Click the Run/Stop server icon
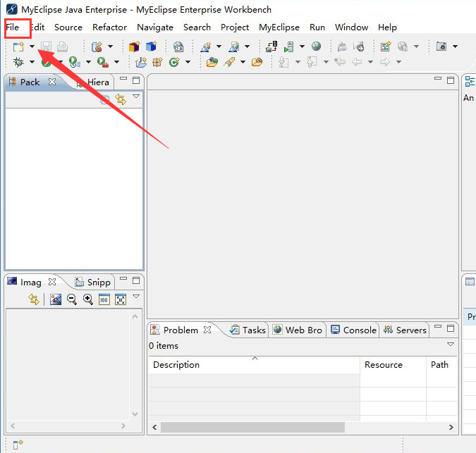The height and width of the screenshot is (453, 476). click(288, 46)
